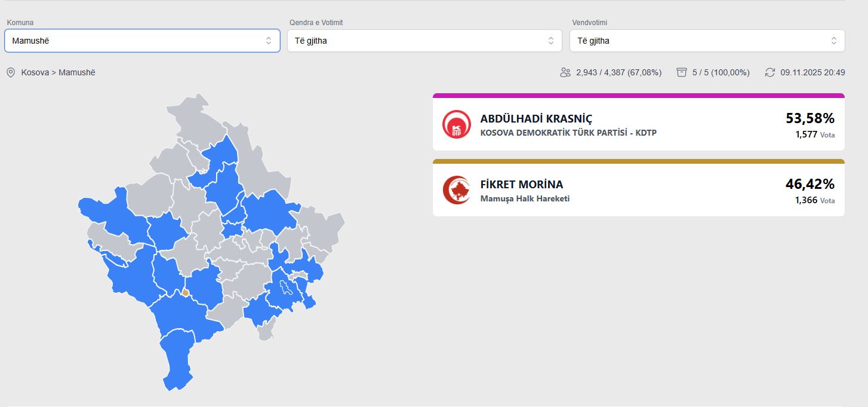Click the 53,58% result percentage
868x407 pixels.
tap(809, 118)
